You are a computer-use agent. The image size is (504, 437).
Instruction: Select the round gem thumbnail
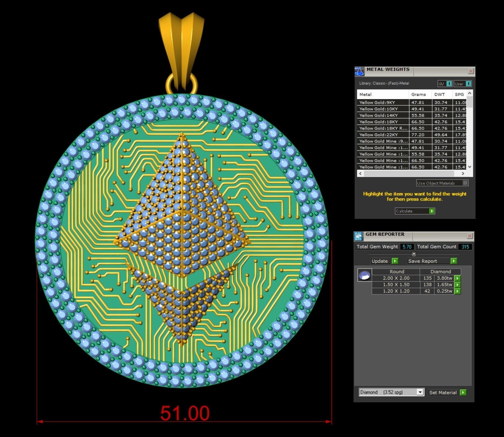(x=365, y=275)
